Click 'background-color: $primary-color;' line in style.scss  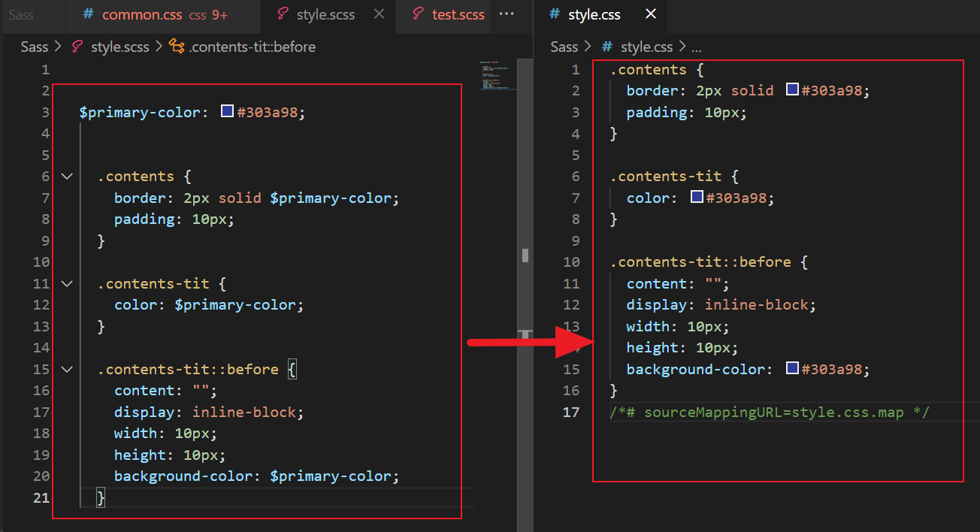click(x=257, y=476)
